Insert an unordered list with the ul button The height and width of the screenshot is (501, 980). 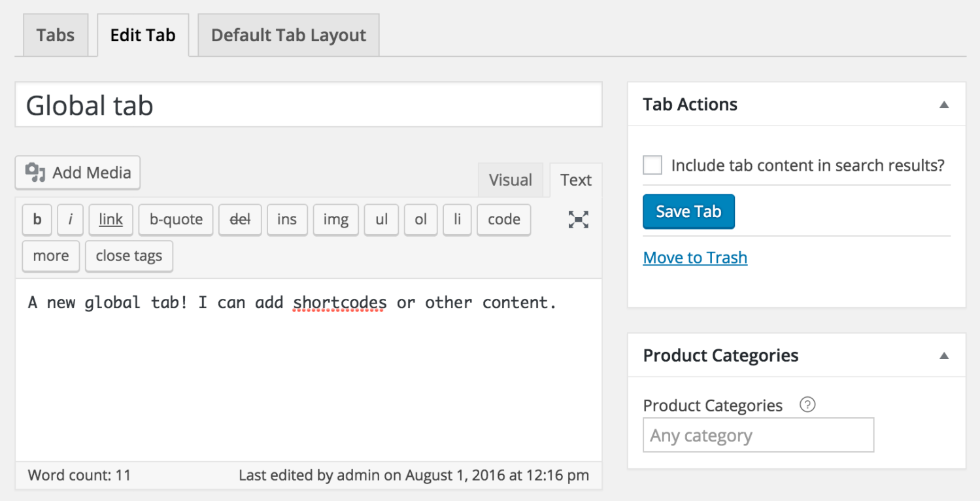(381, 220)
